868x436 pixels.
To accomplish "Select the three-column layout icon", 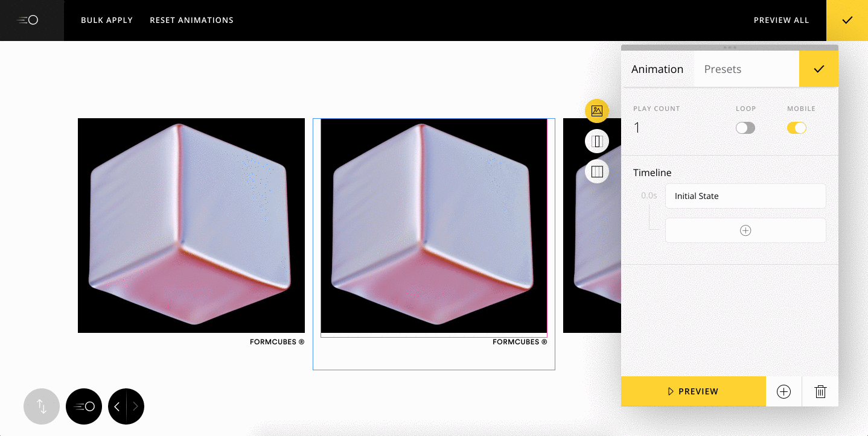I will [596, 171].
